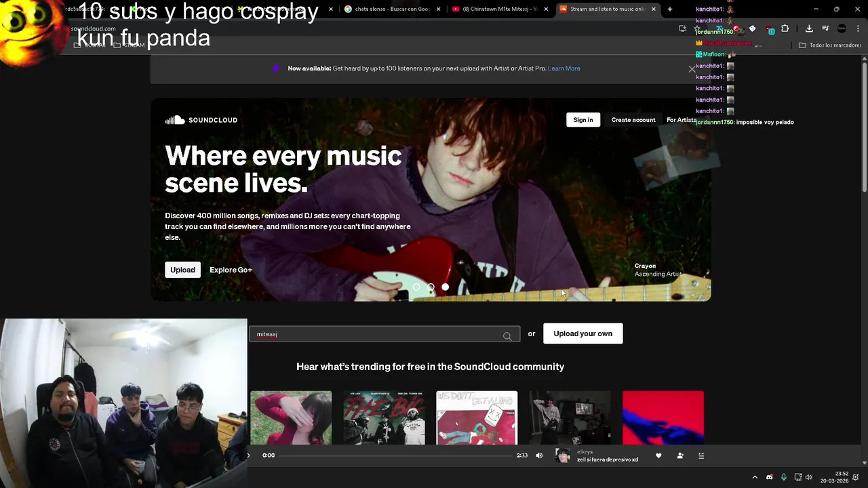Click the white Upload button
Image resolution: width=868 pixels, height=488 pixels.
tap(182, 270)
